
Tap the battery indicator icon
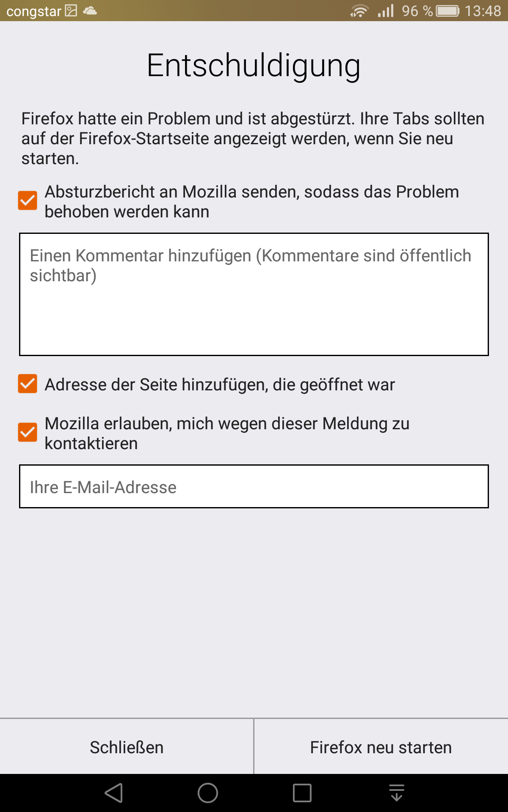click(x=447, y=11)
